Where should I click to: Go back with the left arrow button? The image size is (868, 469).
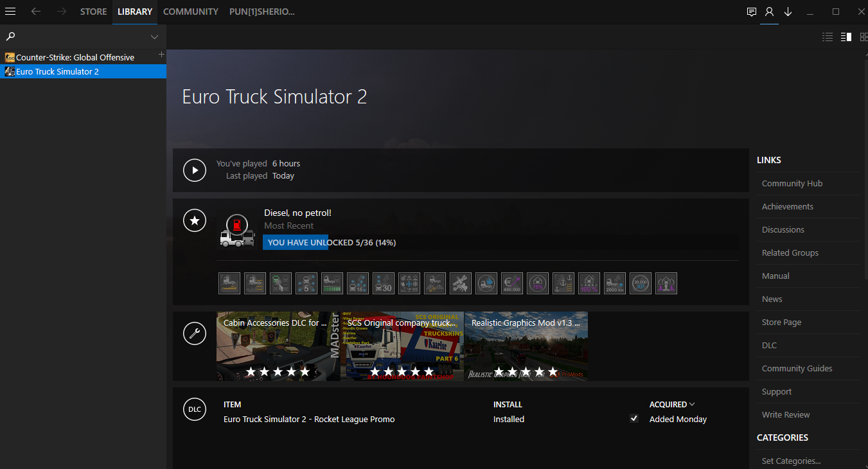point(36,12)
